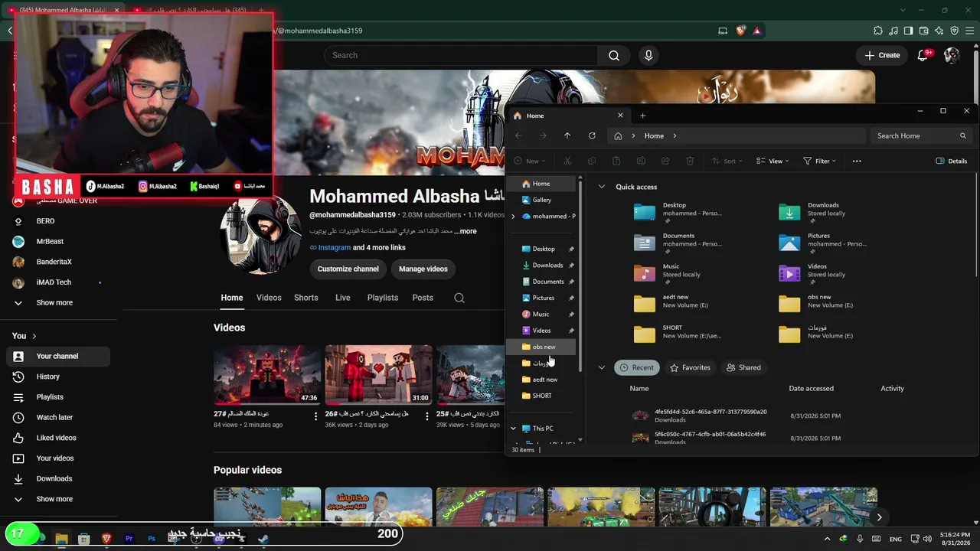The image size is (980, 551).
Task: Select the Favorites tab in File Explorer
Action: (x=690, y=367)
